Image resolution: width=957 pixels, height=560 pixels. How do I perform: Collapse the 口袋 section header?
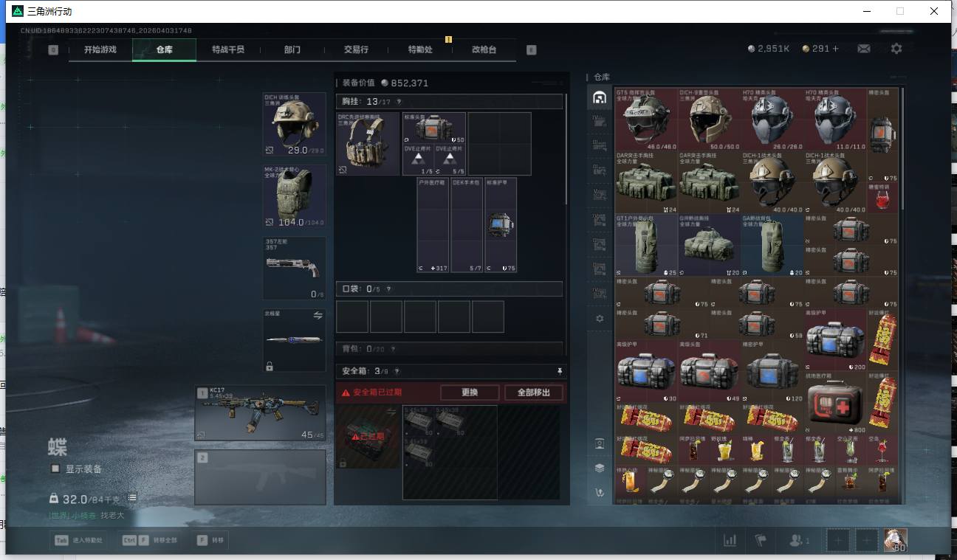[x=449, y=289]
